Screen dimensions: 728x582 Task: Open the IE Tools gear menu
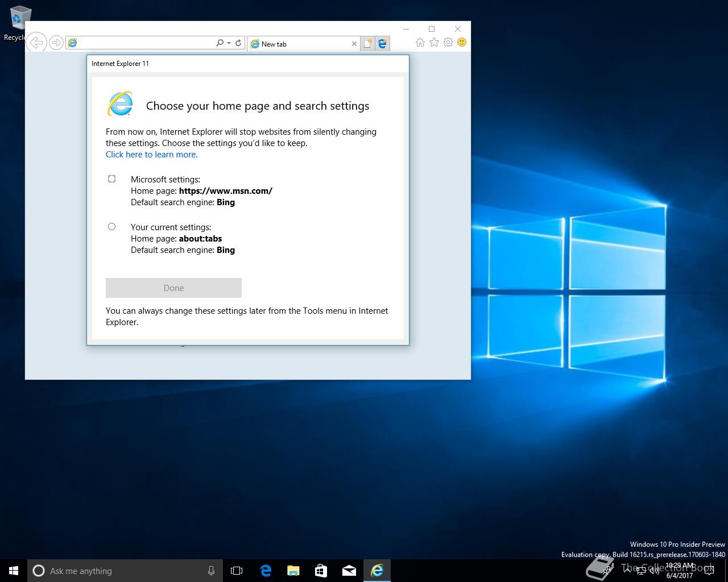click(448, 42)
